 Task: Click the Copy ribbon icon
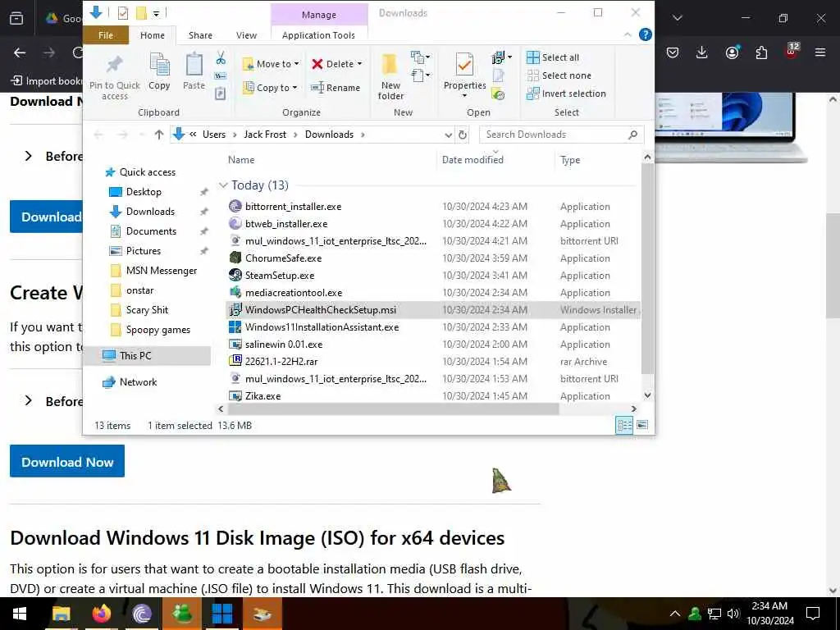[x=159, y=66]
